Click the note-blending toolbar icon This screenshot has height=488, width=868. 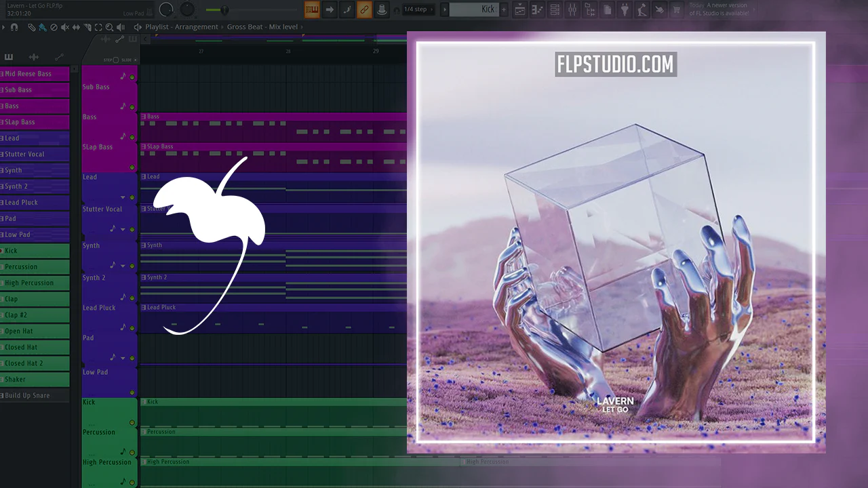(347, 9)
